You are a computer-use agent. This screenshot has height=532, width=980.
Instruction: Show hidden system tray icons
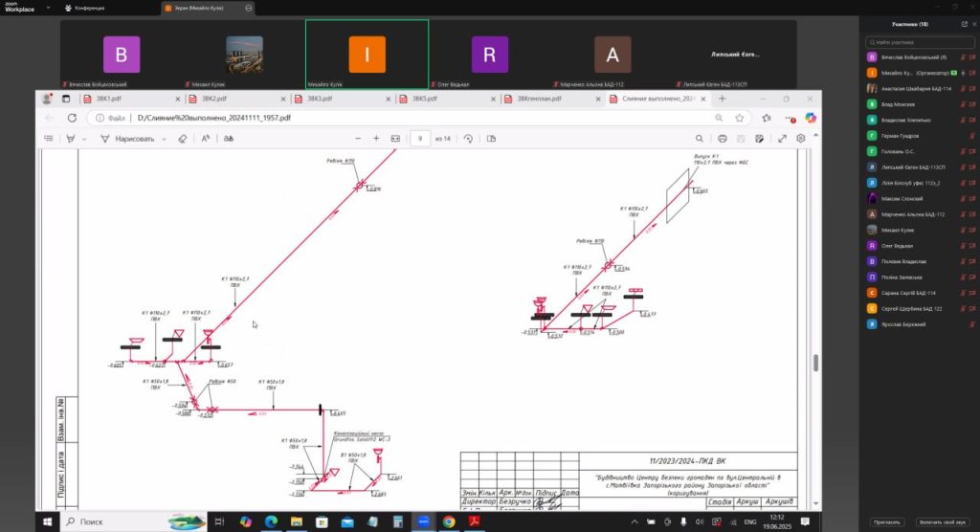[x=635, y=522]
